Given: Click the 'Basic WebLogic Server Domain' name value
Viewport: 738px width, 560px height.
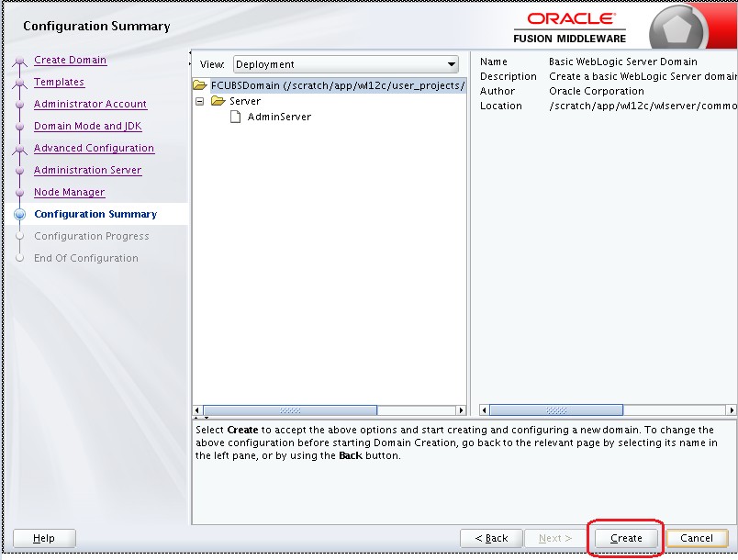Looking at the screenshot, I should tap(623, 62).
